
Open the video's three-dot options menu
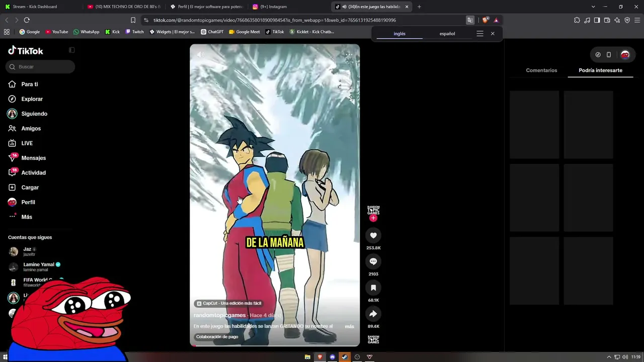point(349,54)
